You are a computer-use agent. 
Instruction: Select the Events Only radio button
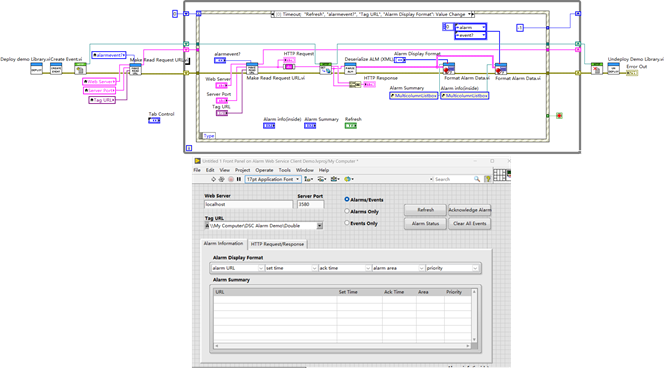click(x=347, y=223)
